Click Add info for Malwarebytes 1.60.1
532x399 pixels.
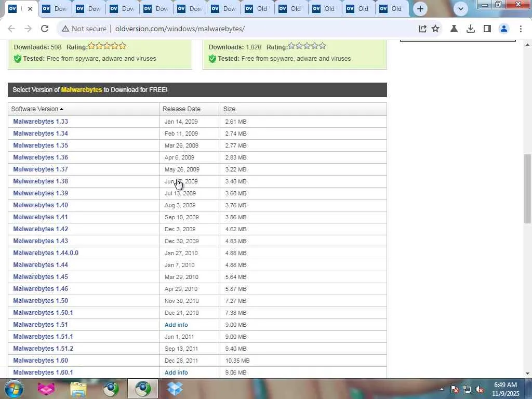pyautogui.click(x=176, y=373)
